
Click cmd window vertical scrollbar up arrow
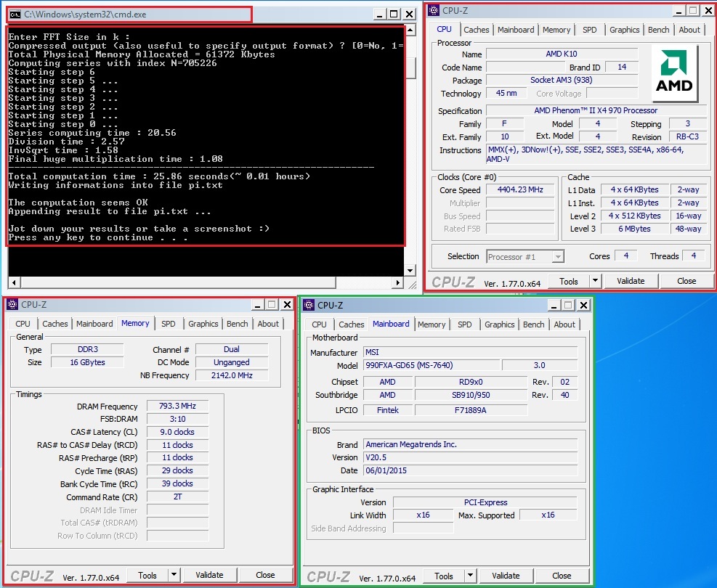[x=410, y=30]
